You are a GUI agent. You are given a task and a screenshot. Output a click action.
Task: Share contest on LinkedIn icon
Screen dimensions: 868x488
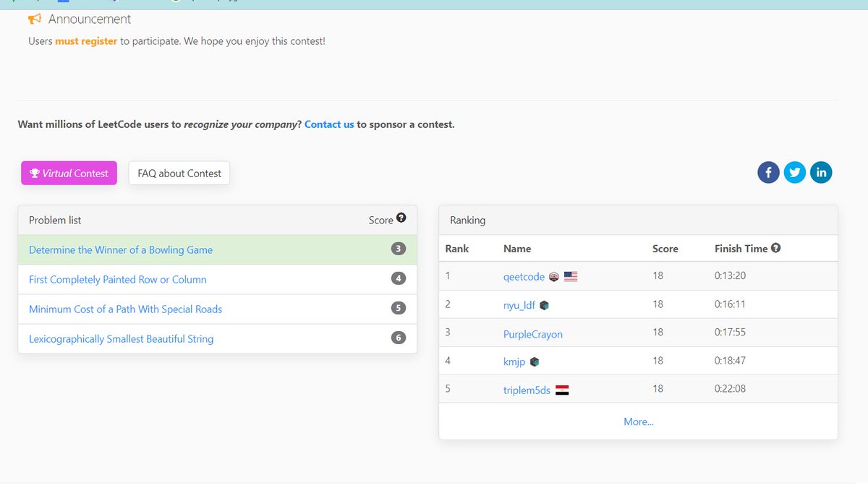pos(821,172)
